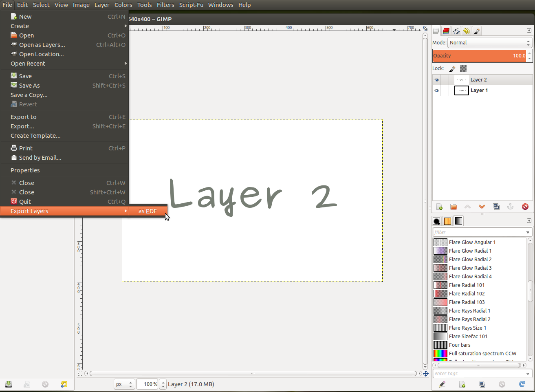Select the Layer 2 thumbnail
535x392 pixels.
point(461,80)
